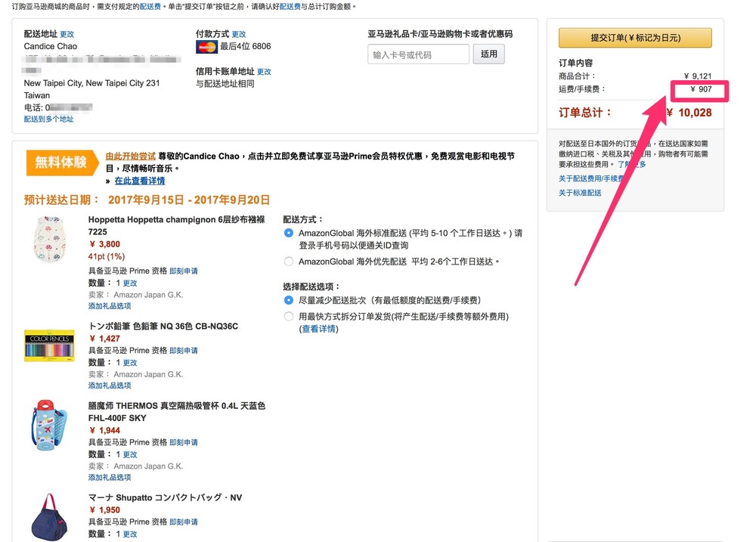Click 更改 next to 信用卡账单地址
This screenshot has width=756, height=542.
tap(264, 72)
